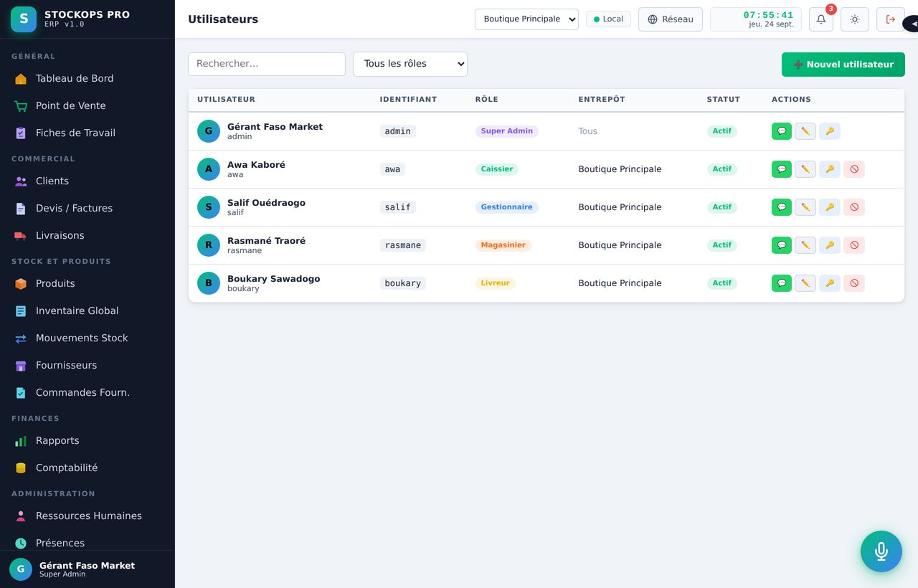The width and height of the screenshot is (918, 588).
Task: Select the Rapports menu item
Action: tap(87, 441)
